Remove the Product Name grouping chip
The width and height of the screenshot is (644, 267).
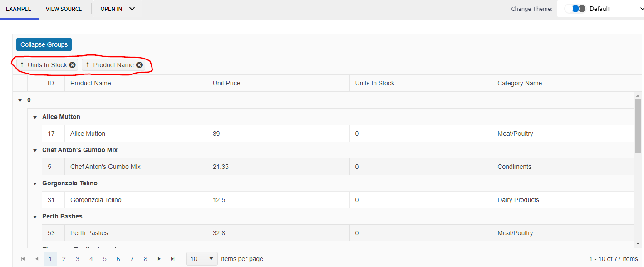pos(139,65)
